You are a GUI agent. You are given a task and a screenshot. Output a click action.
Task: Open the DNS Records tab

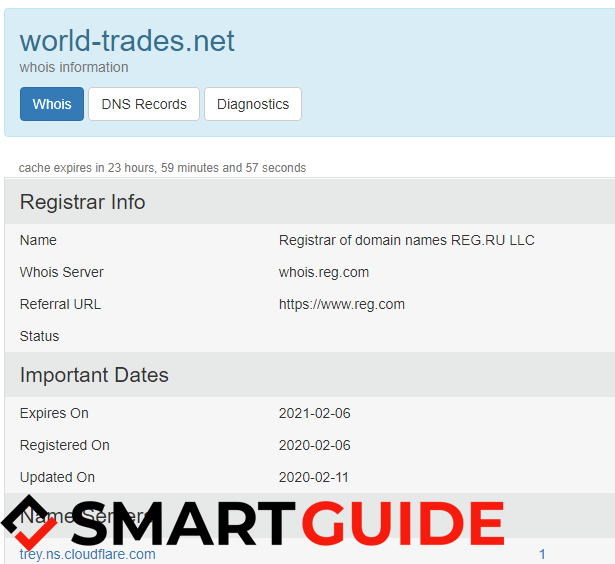144,104
